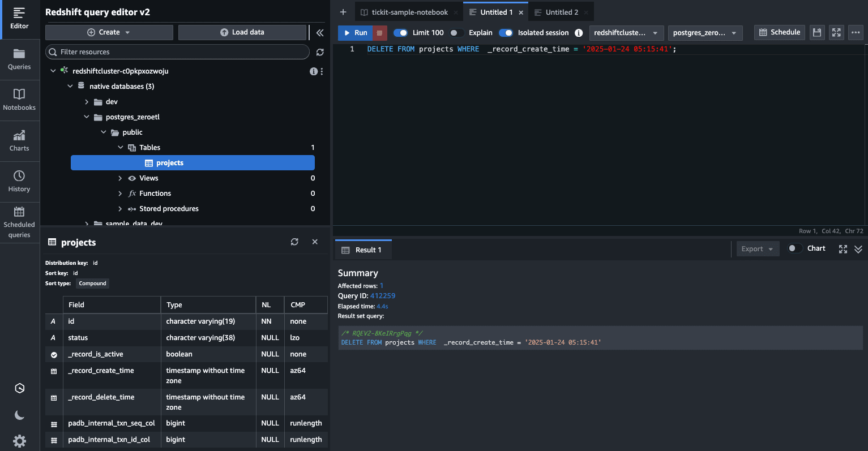
Task: Expand the Stored procedures node
Action: 120,209
